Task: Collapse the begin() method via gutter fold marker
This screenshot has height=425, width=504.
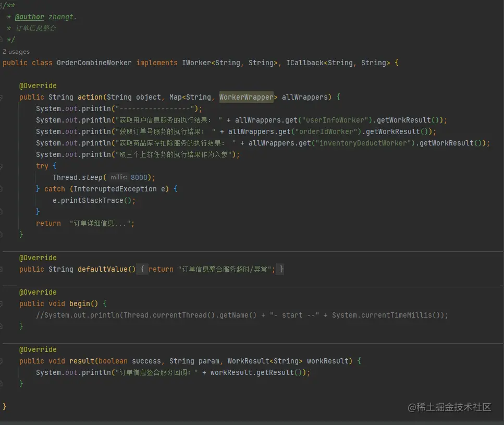Action: point(1,303)
